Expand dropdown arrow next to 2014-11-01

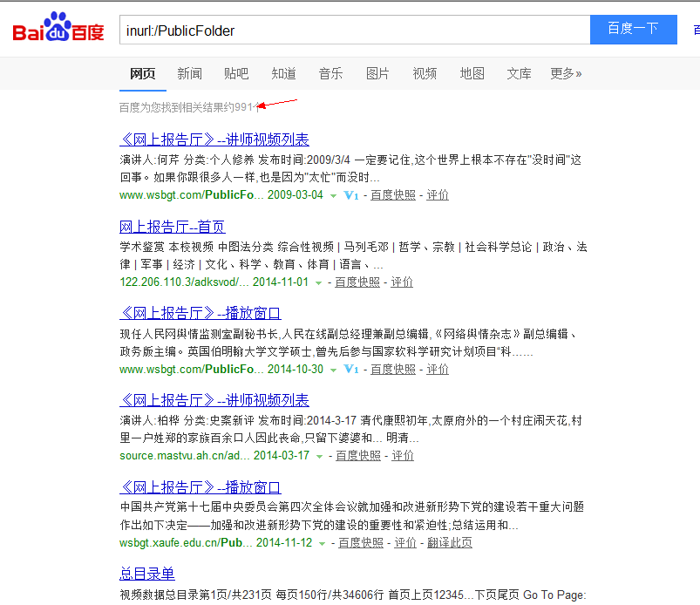pos(318,283)
